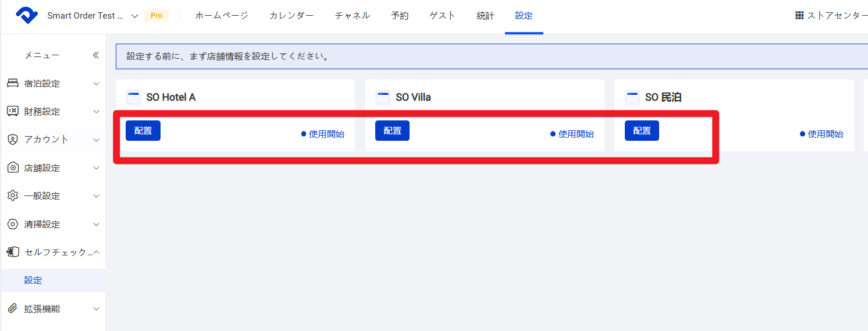Click 配置 button for SO Hotel A

[x=143, y=131]
